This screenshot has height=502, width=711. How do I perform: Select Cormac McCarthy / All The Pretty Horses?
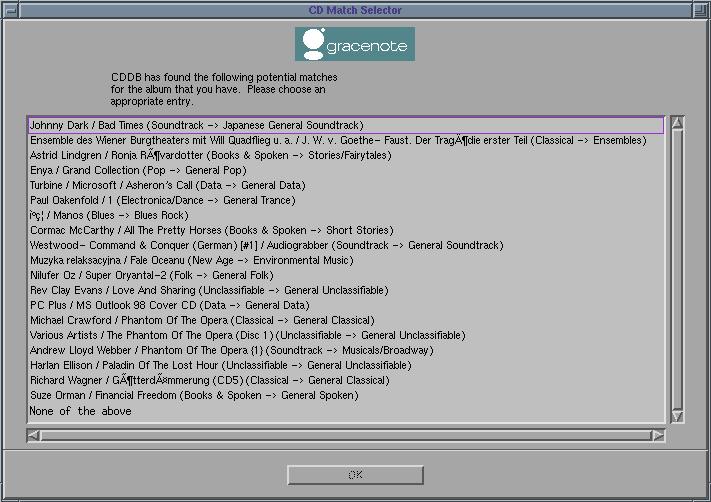coord(346,230)
